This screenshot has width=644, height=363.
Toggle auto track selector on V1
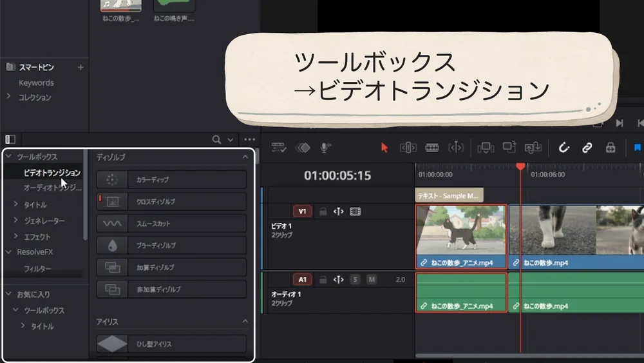pos(339,211)
